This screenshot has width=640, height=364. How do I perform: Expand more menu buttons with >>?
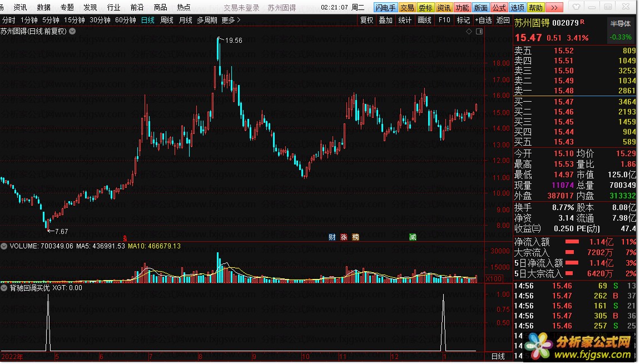tap(554, 7)
